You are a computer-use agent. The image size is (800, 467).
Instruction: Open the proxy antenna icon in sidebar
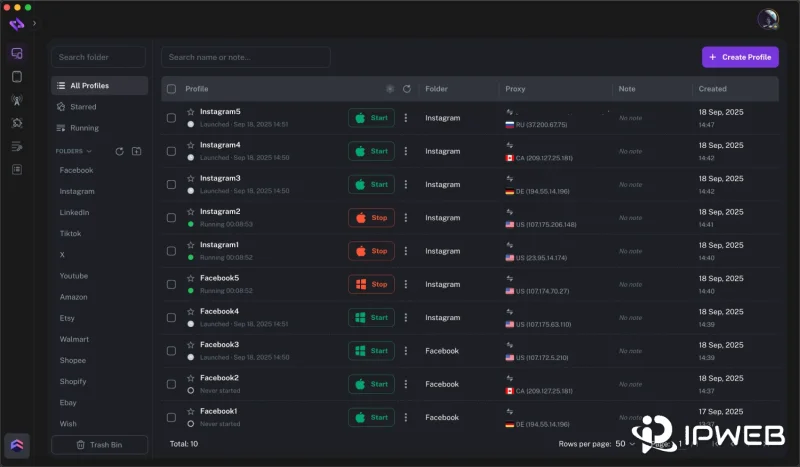17,100
